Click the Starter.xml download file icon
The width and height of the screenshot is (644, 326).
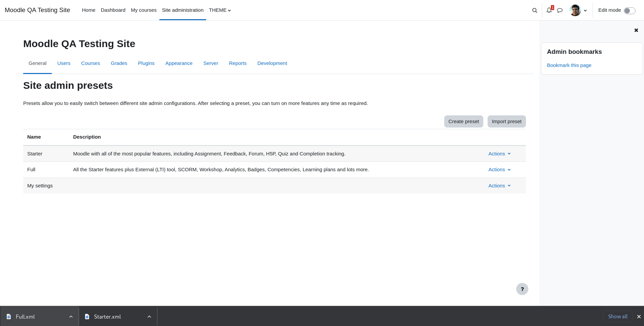[87, 317]
